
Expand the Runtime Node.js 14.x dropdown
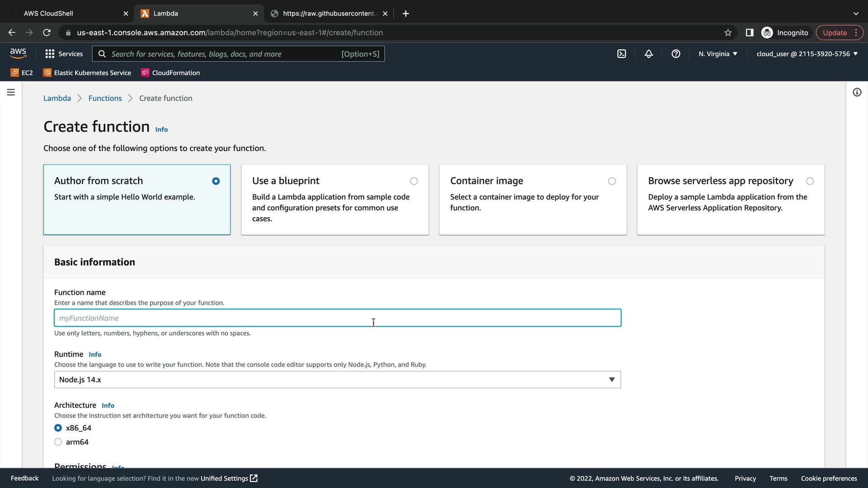tap(337, 380)
